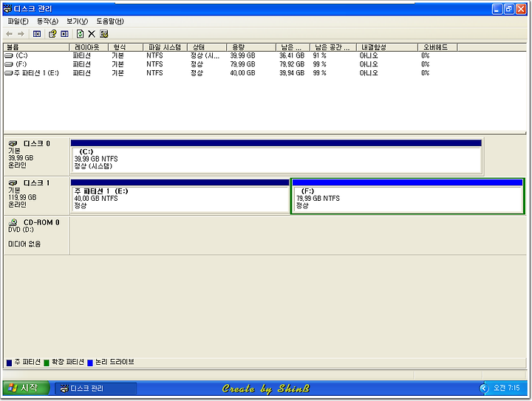Click the CD-ROM 0 disc icon
Viewport: 532px width, 401px height.
click(x=13, y=222)
